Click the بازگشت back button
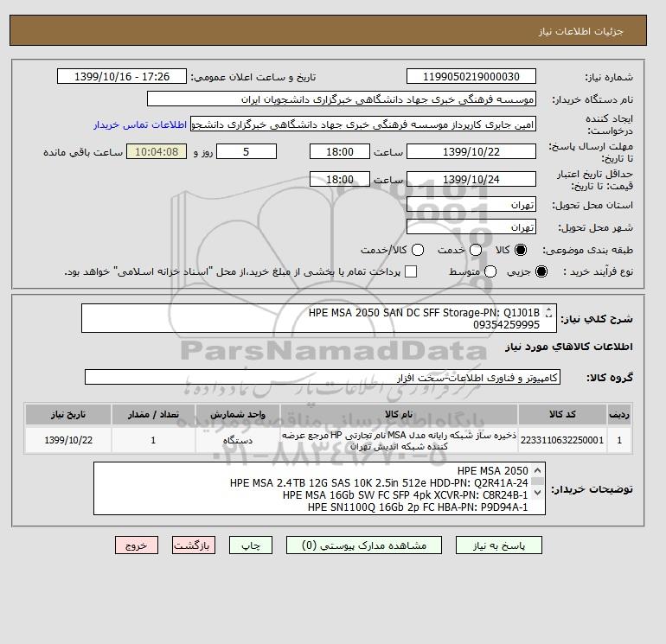The image size is (666, 644). 194,545
